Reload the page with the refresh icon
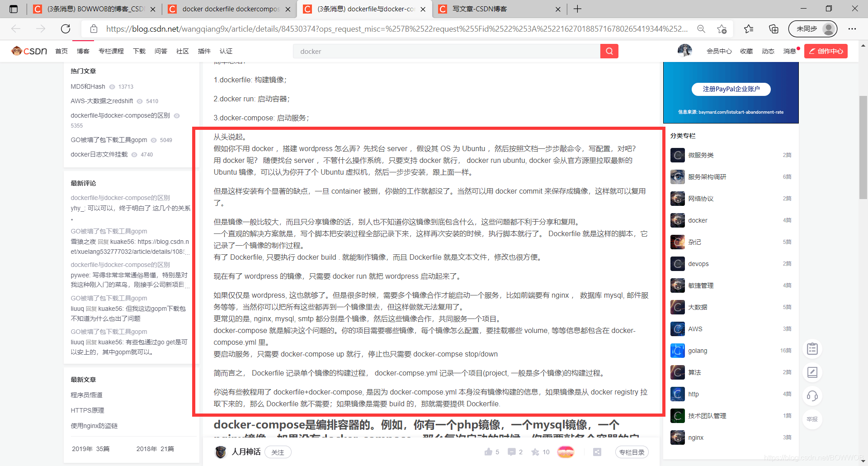The height and width of the screenshot is (466, 868). click(65, 29)
